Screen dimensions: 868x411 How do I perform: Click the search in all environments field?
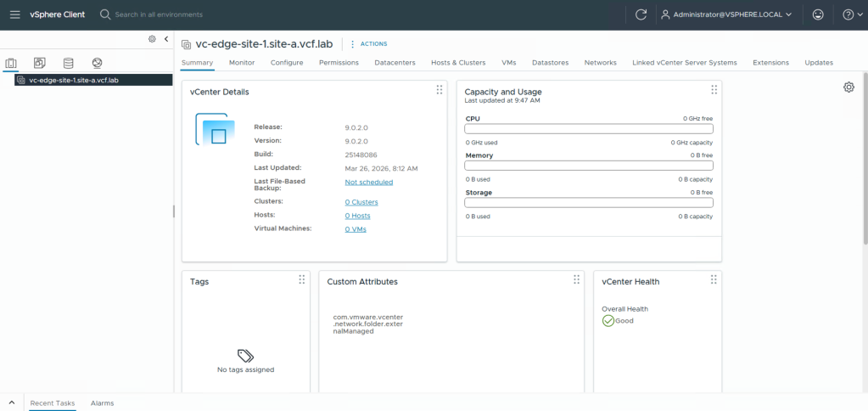[x=159, y=14]
